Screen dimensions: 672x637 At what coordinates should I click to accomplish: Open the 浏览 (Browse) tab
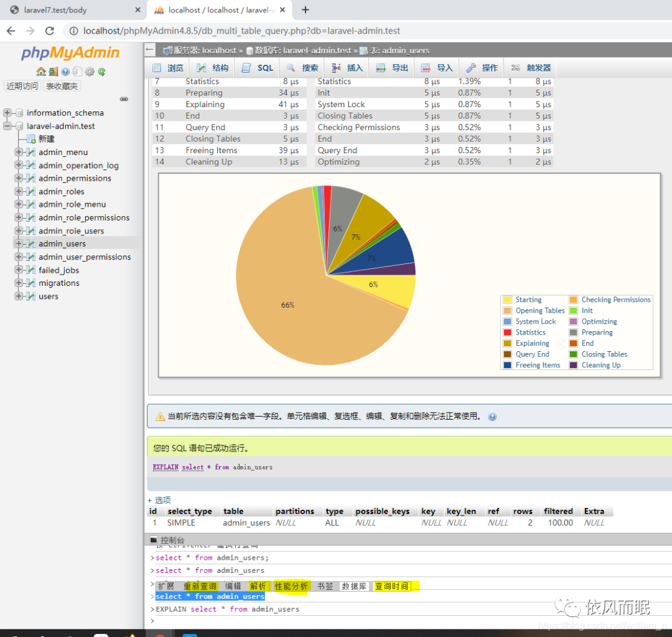(169, 68)
